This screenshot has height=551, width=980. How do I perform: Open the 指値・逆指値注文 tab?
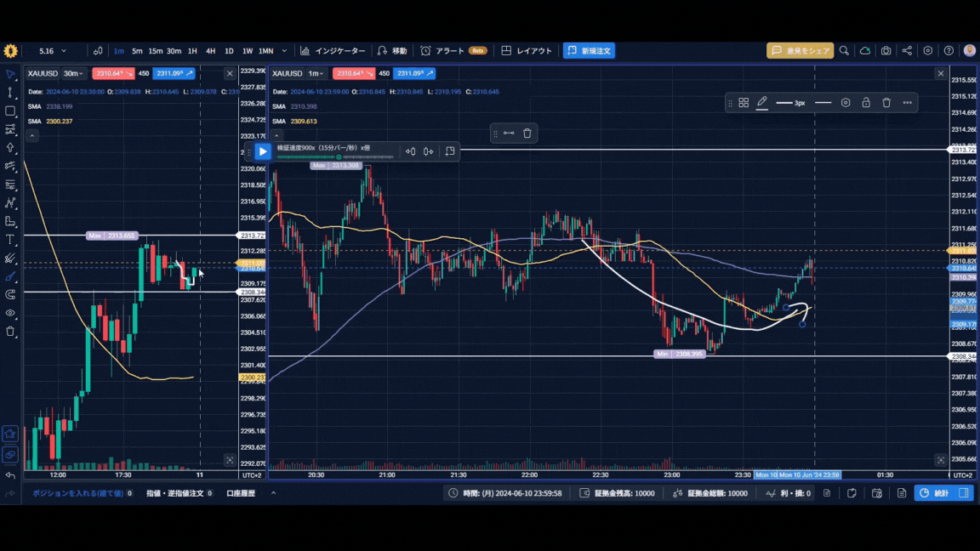[179, 493]
